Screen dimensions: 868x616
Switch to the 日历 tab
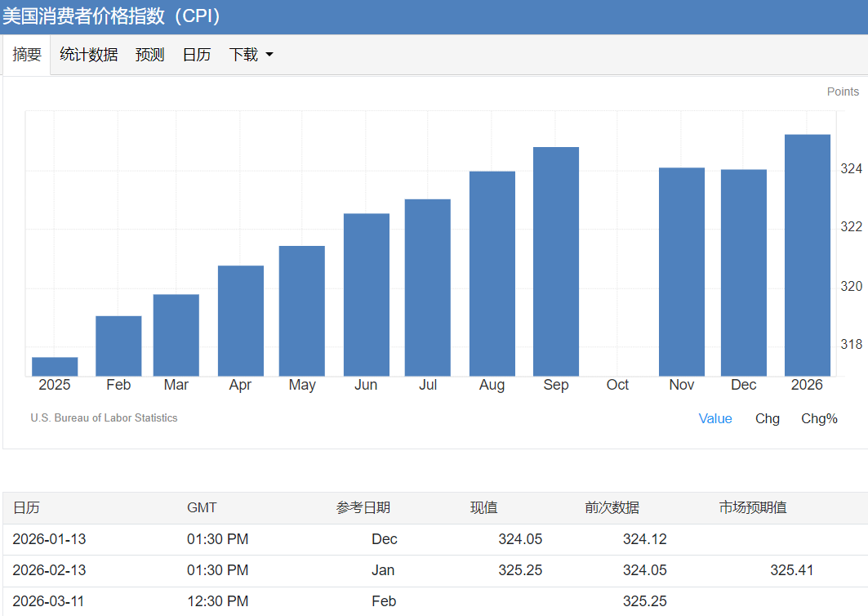pos(196,54)
